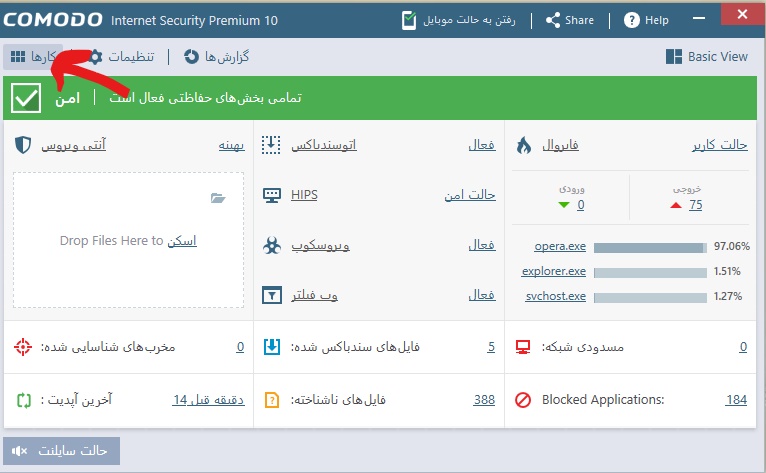Click the scan link in drop area
The height and width of the screenshot is (473, 766).
182,241
